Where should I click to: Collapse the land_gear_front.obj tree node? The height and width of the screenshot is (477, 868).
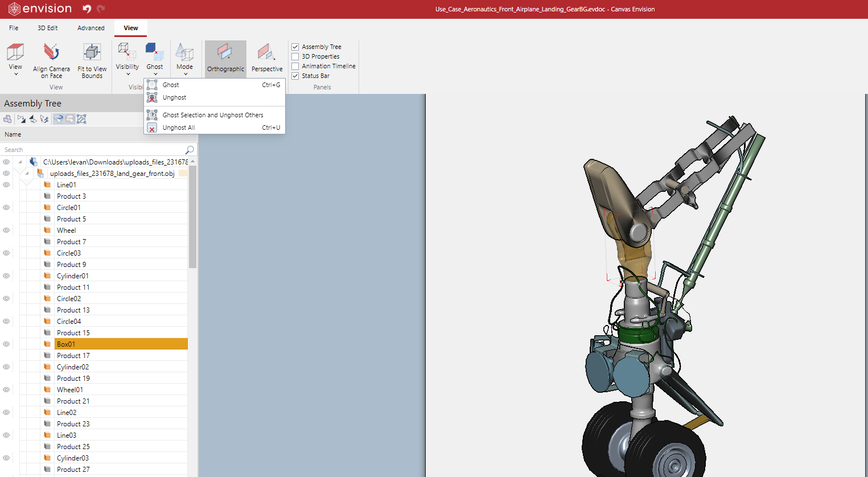coord(27,173)
